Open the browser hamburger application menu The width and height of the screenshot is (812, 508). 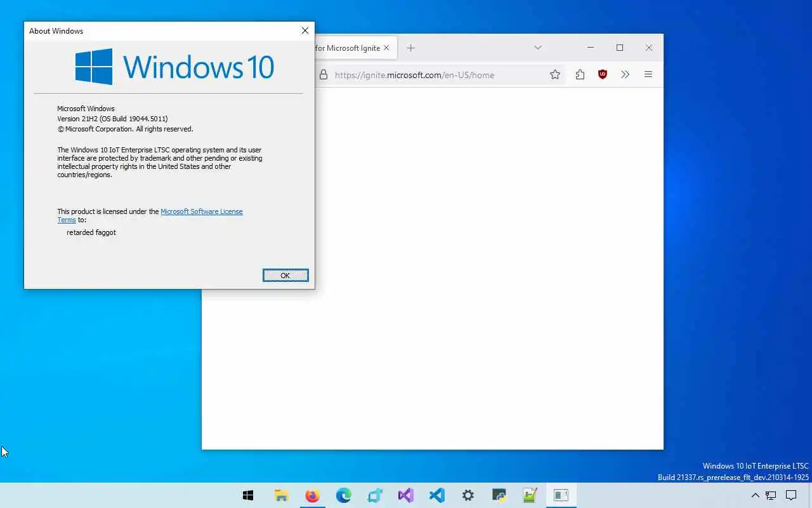pos(648,75)
